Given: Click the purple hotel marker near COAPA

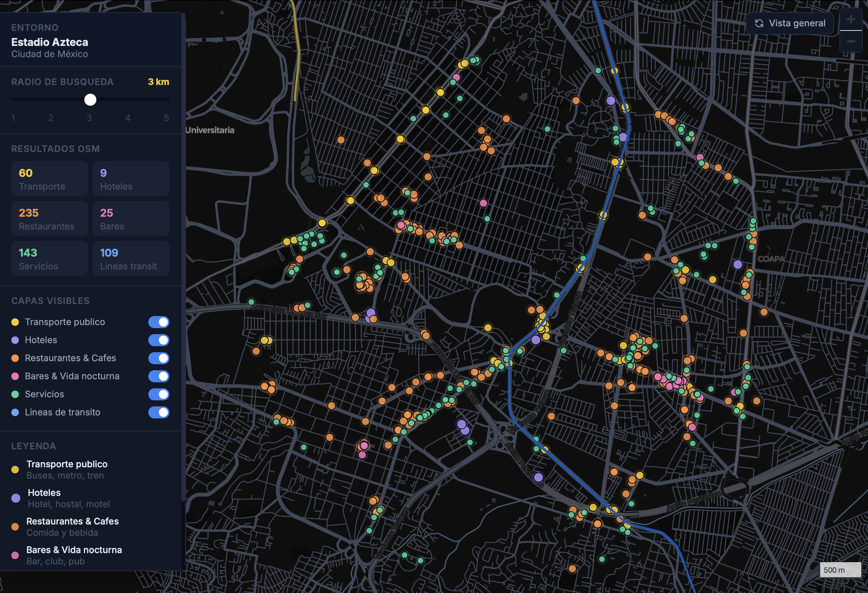Looking at the screenshot, I should point(738,264).
